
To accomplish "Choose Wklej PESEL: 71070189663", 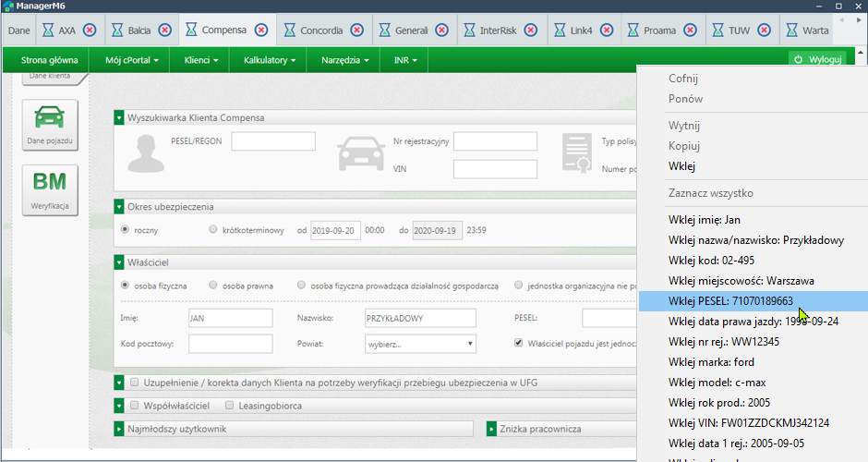I will click(x=753, y=301).
